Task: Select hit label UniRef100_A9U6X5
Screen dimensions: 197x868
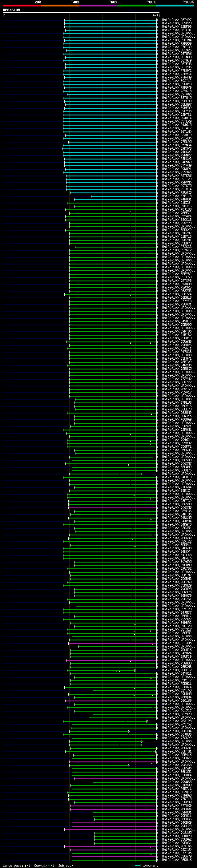Action: [177, 192]
